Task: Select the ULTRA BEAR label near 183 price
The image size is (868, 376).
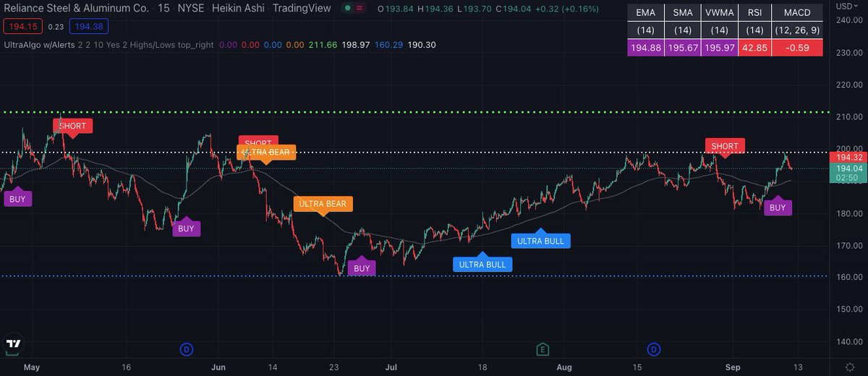Action: [323, 205]
